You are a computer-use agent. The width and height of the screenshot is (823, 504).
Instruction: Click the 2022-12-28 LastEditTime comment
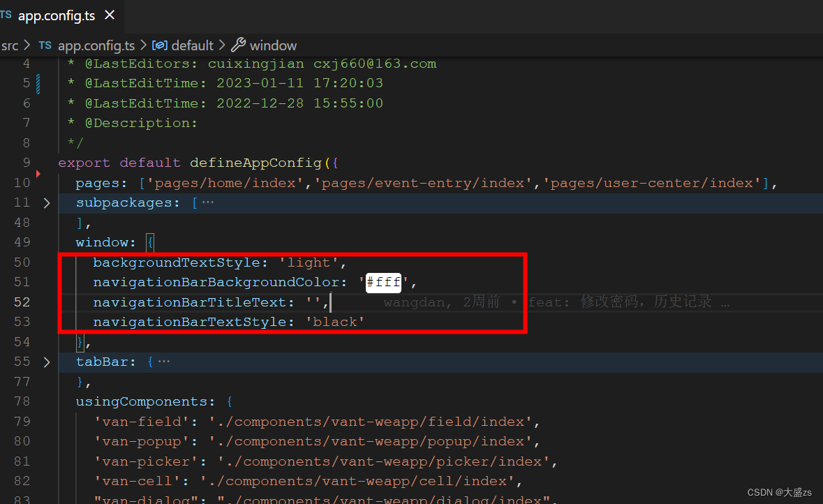(x=225, y=103)
